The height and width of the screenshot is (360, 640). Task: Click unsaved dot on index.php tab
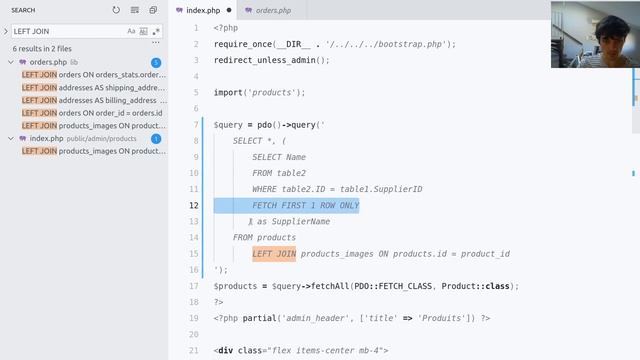pyautogui.click(x=229, y=10)
